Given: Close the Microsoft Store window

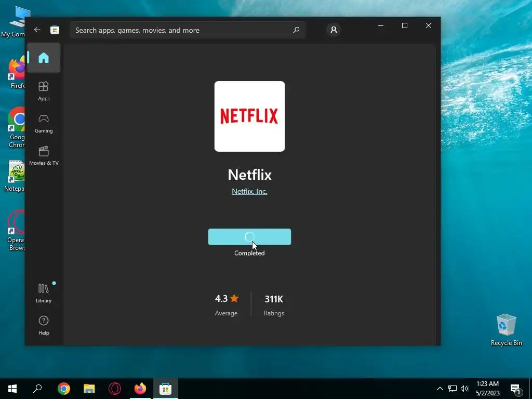Looking at the screenshot, I should 429,25.
